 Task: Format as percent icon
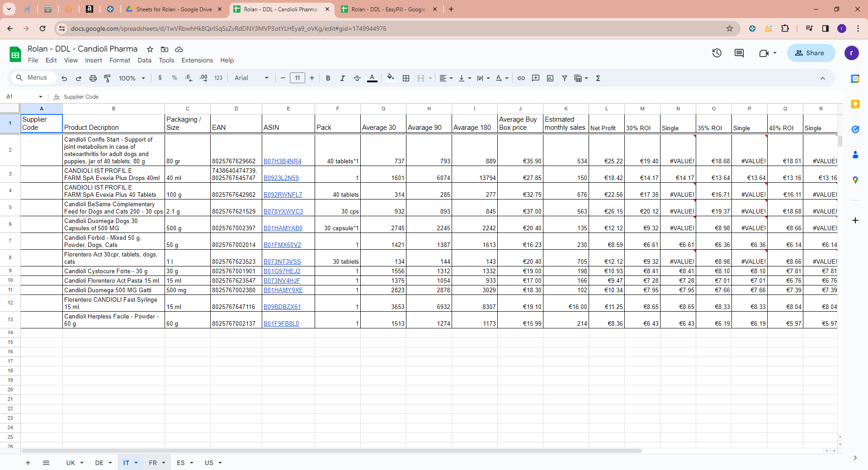tap(175, 78)
